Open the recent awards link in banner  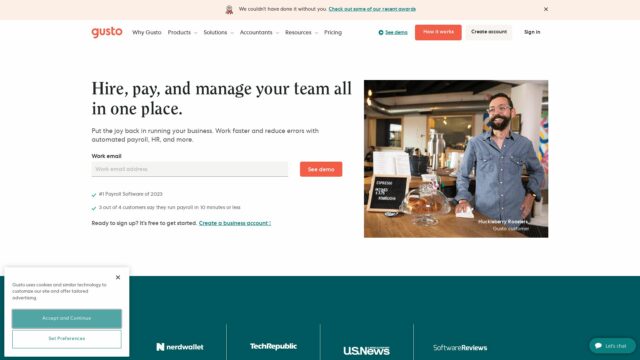pos(372,9)
